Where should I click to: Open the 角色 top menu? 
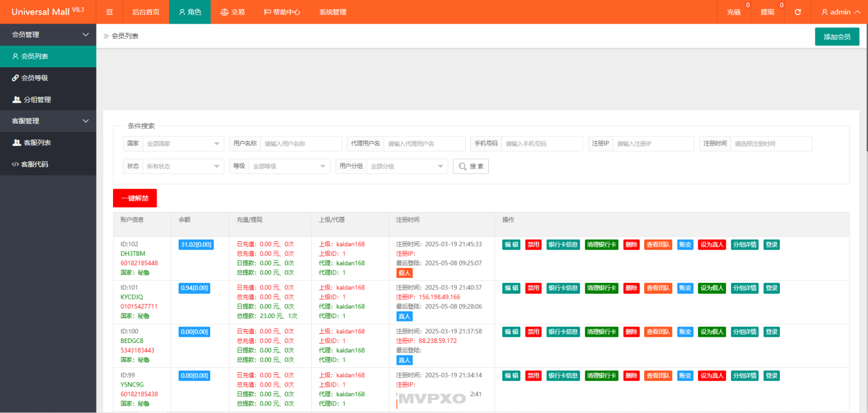(190, 12)
